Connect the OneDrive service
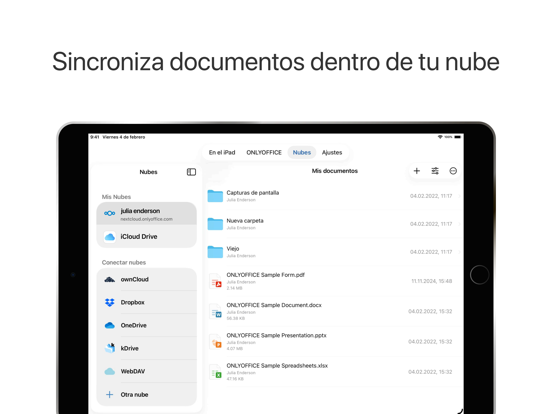The height and width of the screenshot is (414, 552). pyautogui.click(x=146, y=325)
